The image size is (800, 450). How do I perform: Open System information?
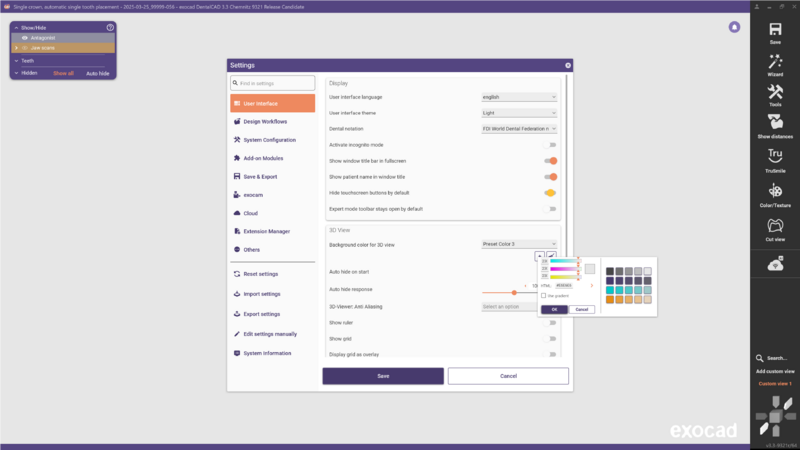[267, 353]
